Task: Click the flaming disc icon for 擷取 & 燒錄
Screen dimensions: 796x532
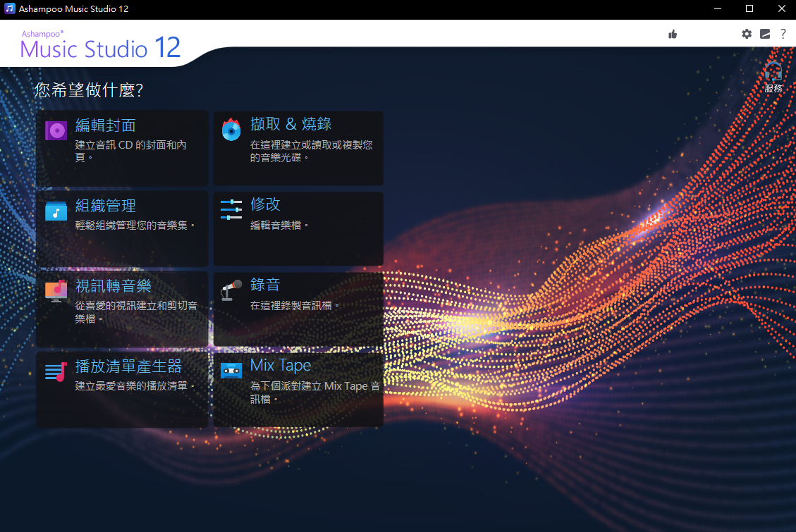Action: [x=231, y=130]
